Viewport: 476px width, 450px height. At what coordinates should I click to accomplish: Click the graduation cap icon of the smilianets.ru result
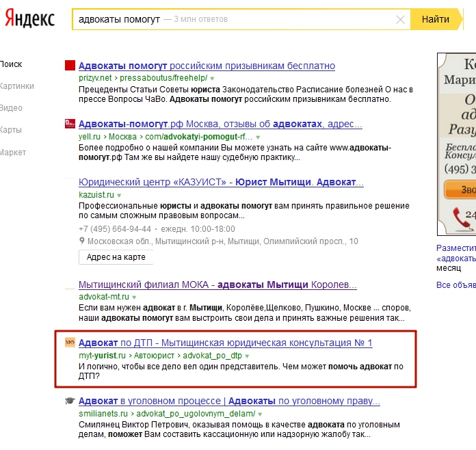[x=69, y=401]
